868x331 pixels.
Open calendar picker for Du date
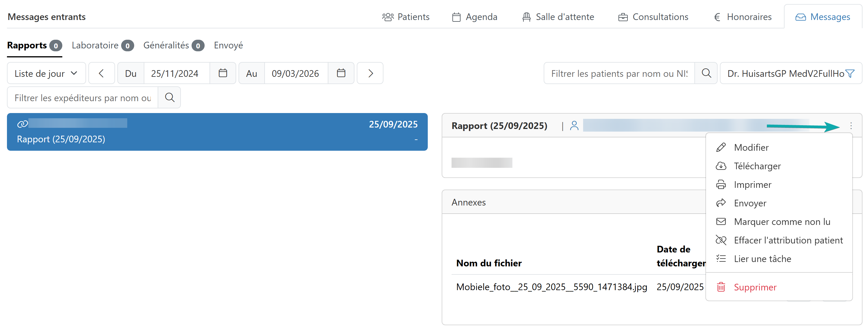coord(223,73)
